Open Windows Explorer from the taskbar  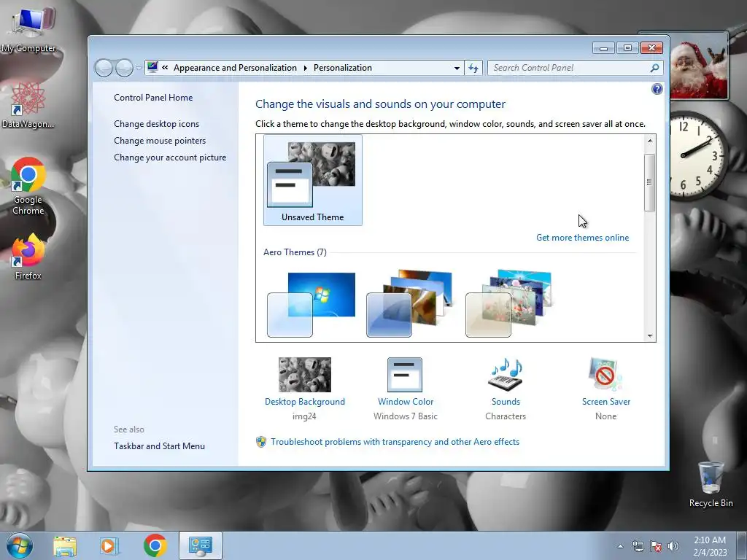click(65, 545)
